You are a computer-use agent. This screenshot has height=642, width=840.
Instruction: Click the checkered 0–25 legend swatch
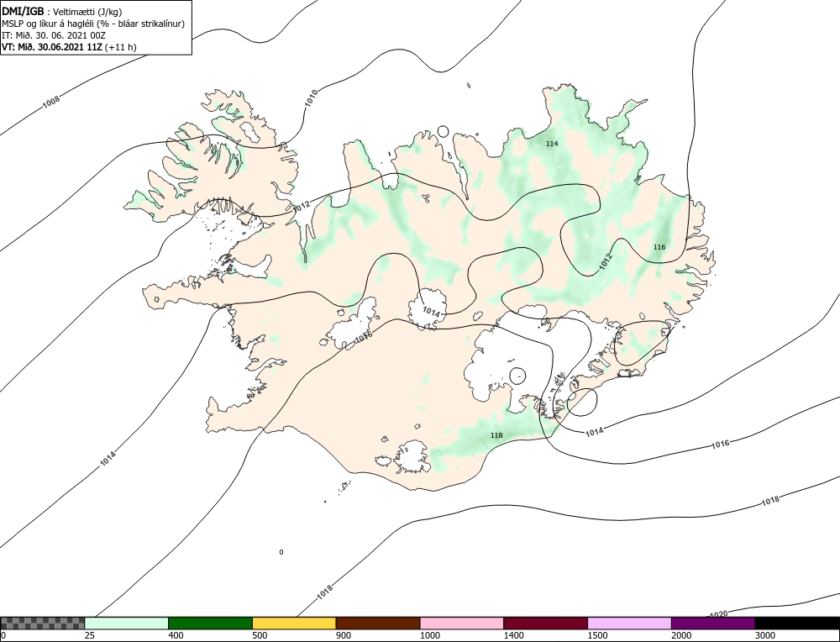point(42,623)
